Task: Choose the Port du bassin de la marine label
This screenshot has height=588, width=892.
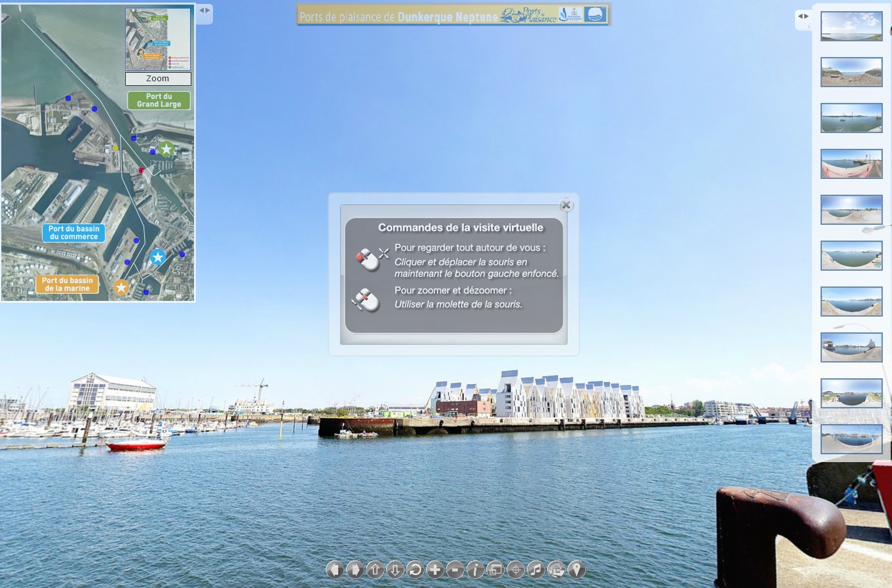Action: [67, 284]
